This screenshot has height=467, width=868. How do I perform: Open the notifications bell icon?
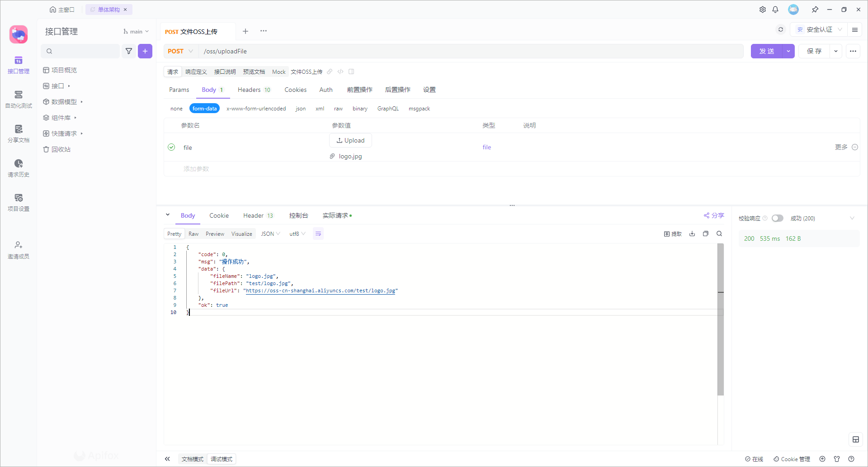click(775, 10)
